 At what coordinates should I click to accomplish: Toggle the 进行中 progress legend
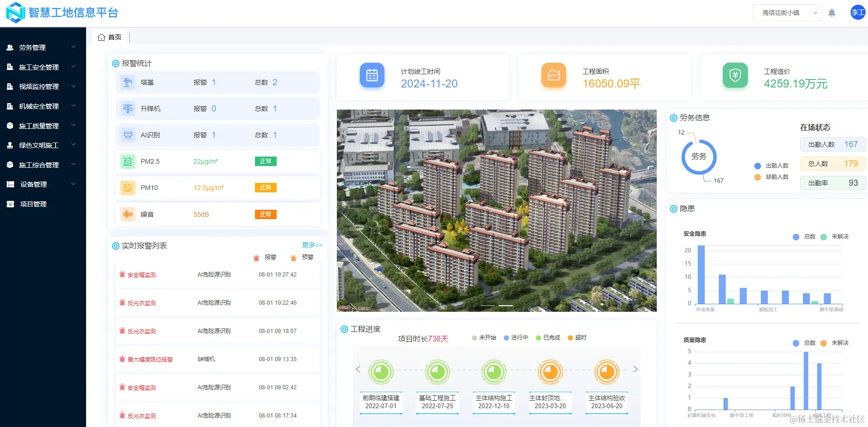pos(516,338)
